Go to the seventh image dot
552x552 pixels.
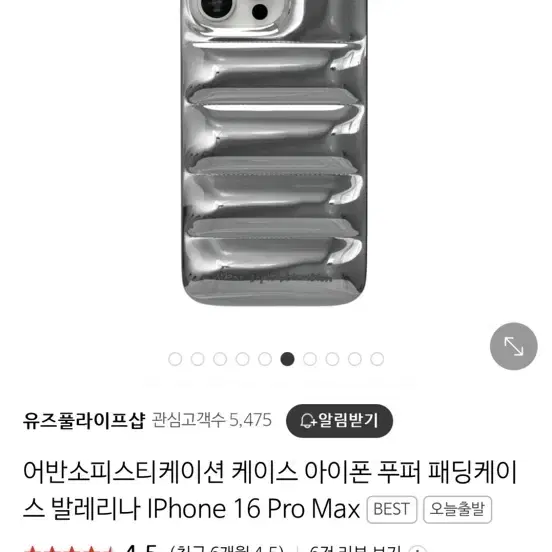(x=310, y=359)
